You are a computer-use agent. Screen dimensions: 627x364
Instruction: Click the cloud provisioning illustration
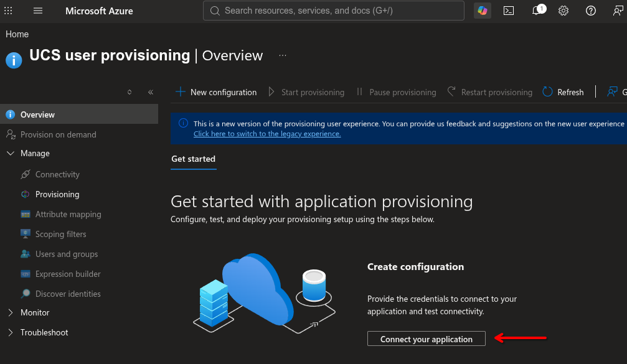coord(265,294)
